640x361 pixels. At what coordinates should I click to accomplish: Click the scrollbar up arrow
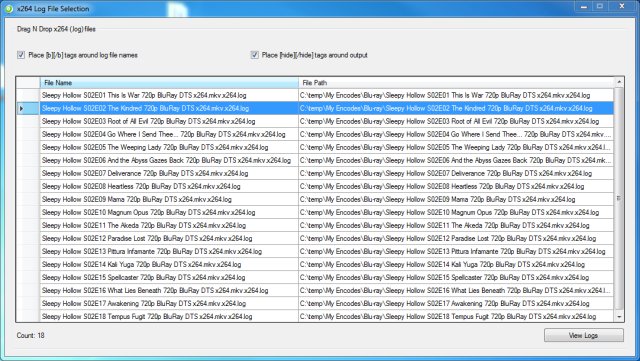[x=619, y=82]
